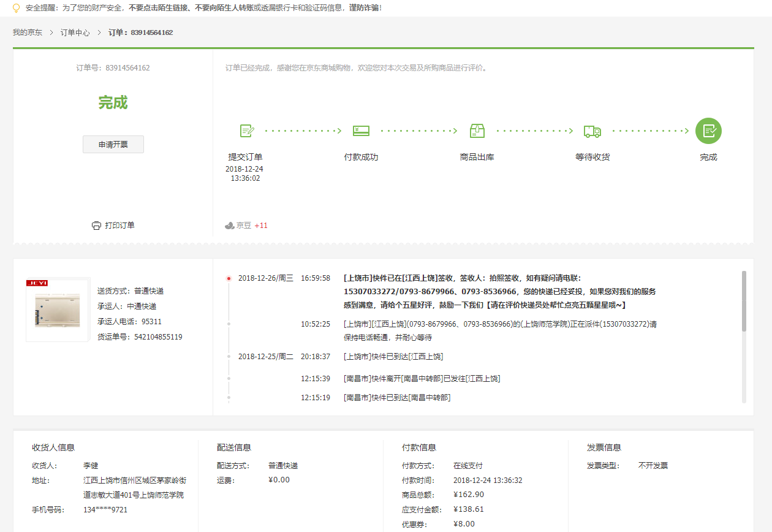772x532 pixels.
Task: Click the coupon discount ¥8.00
Action: (x=464, y=524)
